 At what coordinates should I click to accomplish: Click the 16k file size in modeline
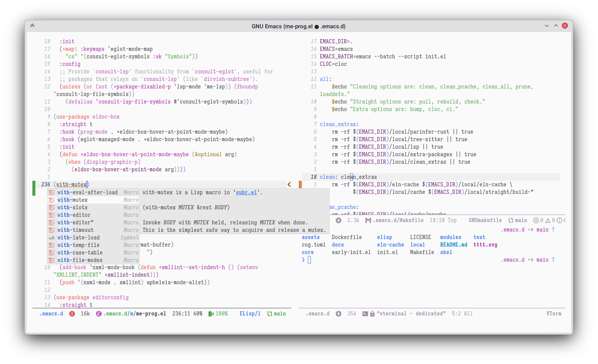(x=85, y=314)
